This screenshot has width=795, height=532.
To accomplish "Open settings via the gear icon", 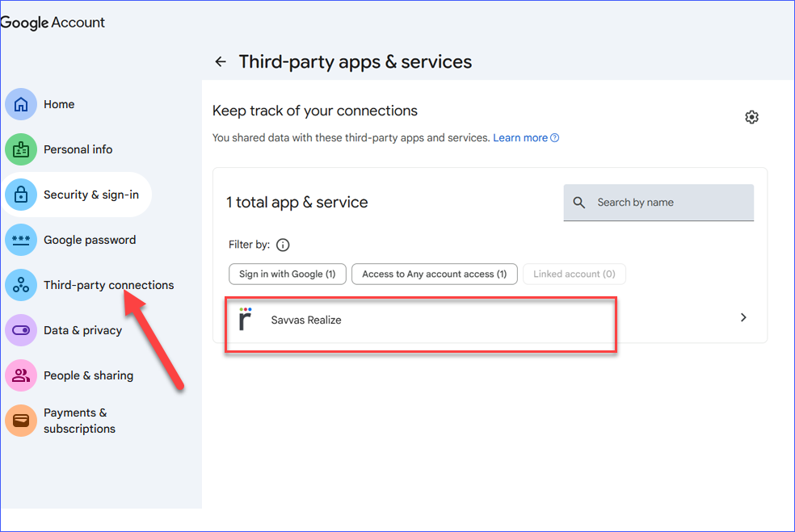I will coord(751,117).
